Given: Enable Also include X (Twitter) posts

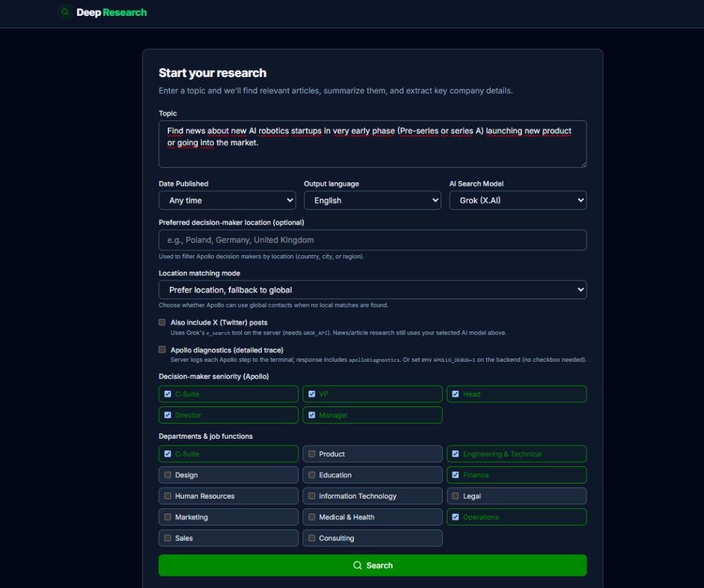Looking at the screenshot, I should coord(162,323).
